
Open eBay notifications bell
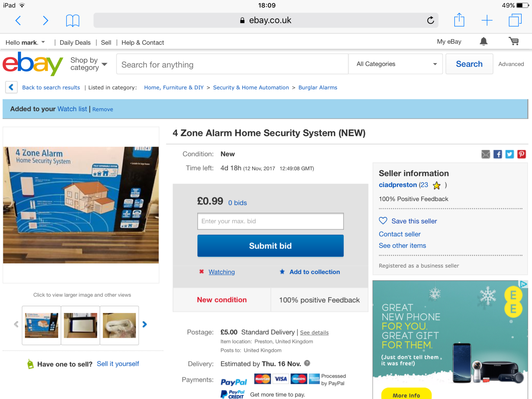pos(484,41)
